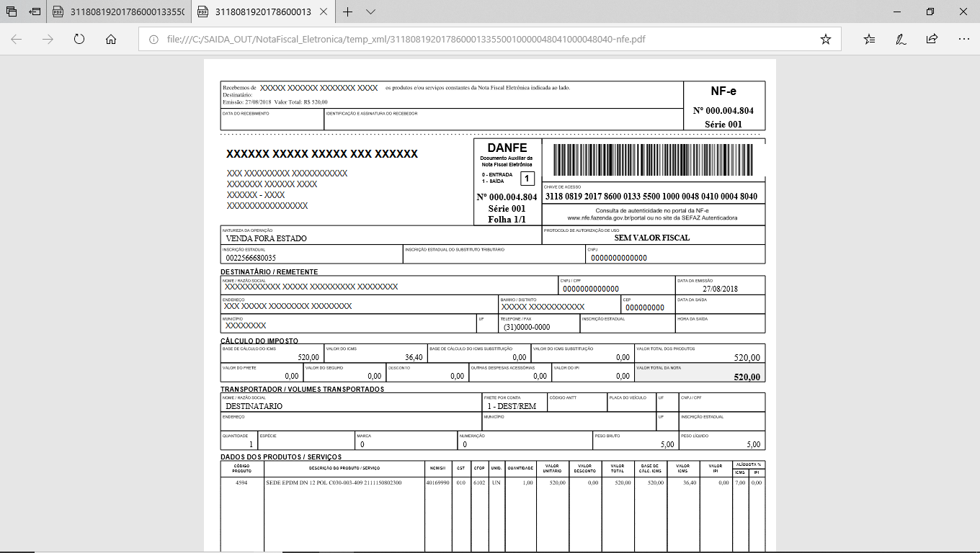Click the NF-e header title
The width and height of the screenshot is (980, 553).
tap(723, 91)
